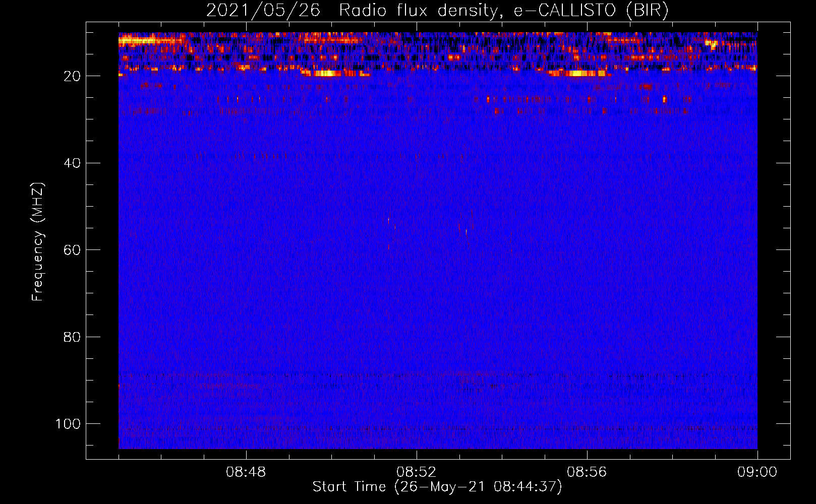Select the 'Frequency (MHZ)' y-axis label
This screenshot has height=504, width=816.
[x=38, y=242]
